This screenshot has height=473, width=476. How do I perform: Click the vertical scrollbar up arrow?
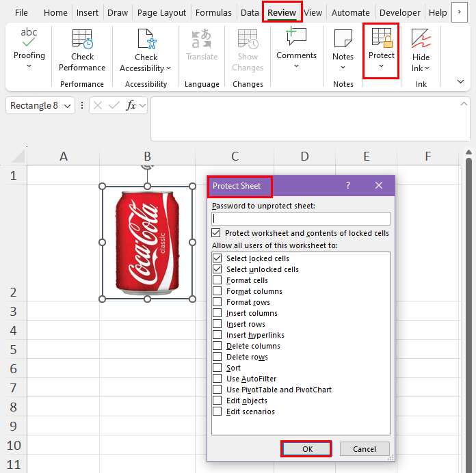pos(468,152)
